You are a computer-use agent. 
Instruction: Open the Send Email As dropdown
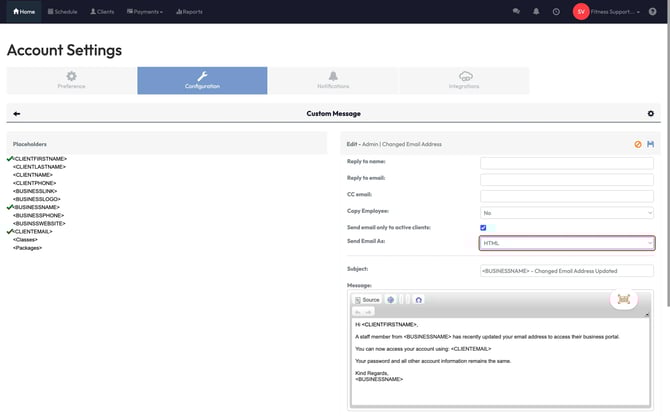(x=567, y=243)
